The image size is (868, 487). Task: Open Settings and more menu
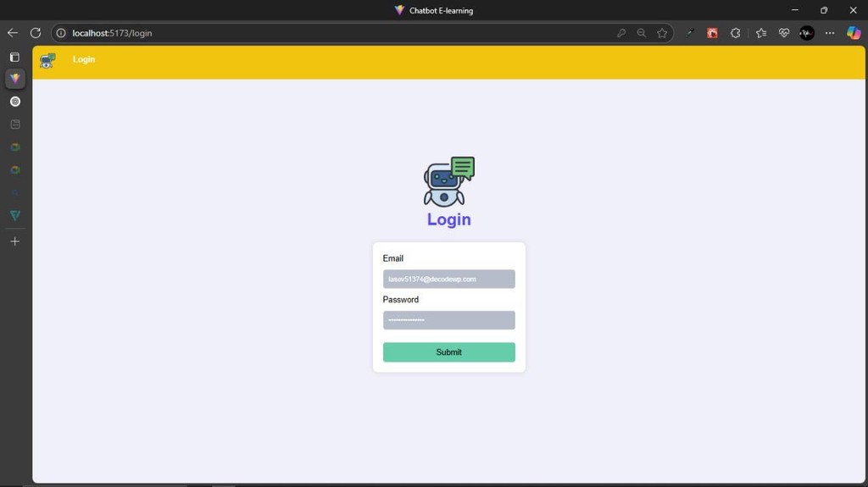[x=830, y=33]
